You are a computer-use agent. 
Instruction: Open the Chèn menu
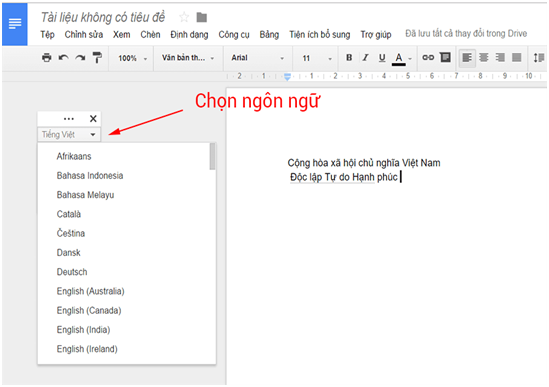point(150,35)
